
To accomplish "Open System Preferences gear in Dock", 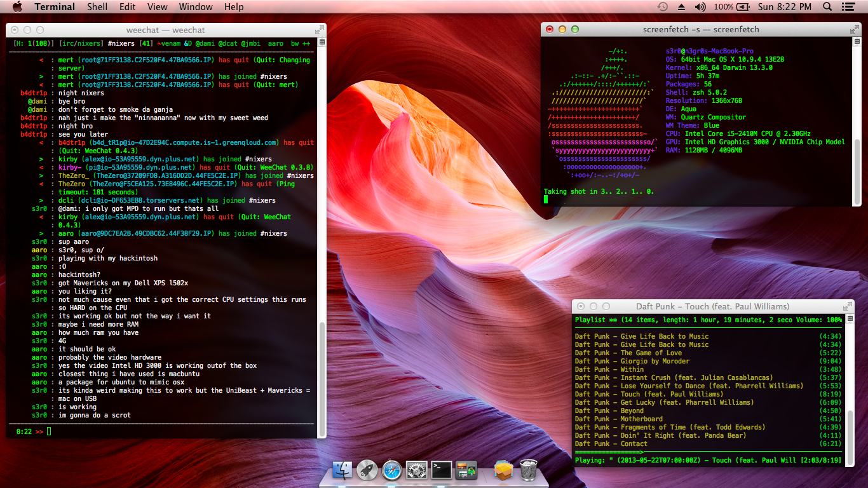I will click(417, 470).
